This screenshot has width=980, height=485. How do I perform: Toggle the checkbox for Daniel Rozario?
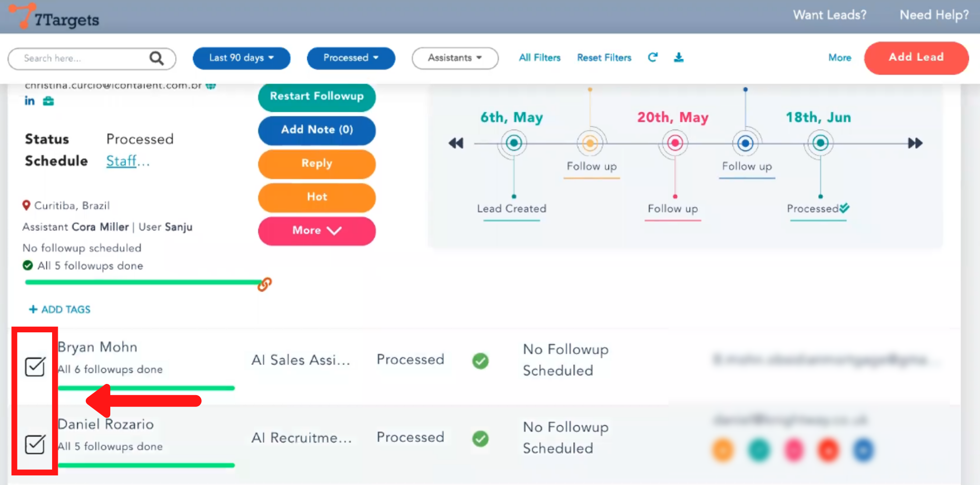point(35,444)
